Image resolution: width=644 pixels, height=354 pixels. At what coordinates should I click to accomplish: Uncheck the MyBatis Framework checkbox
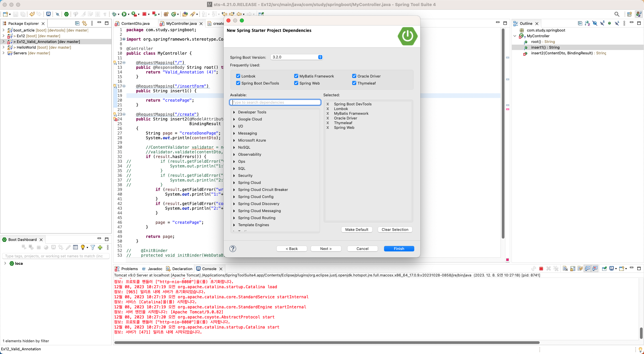pyautogui.click(x=296, y=76)
